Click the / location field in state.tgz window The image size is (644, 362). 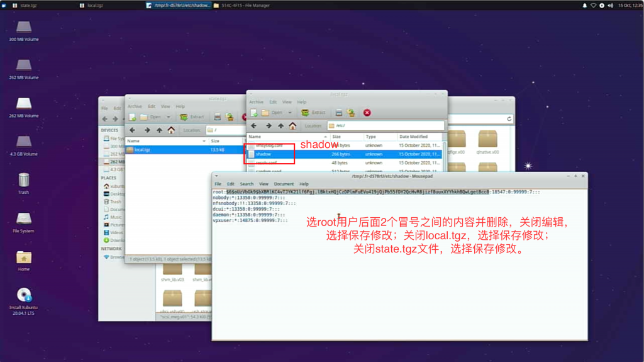(226, 130)
